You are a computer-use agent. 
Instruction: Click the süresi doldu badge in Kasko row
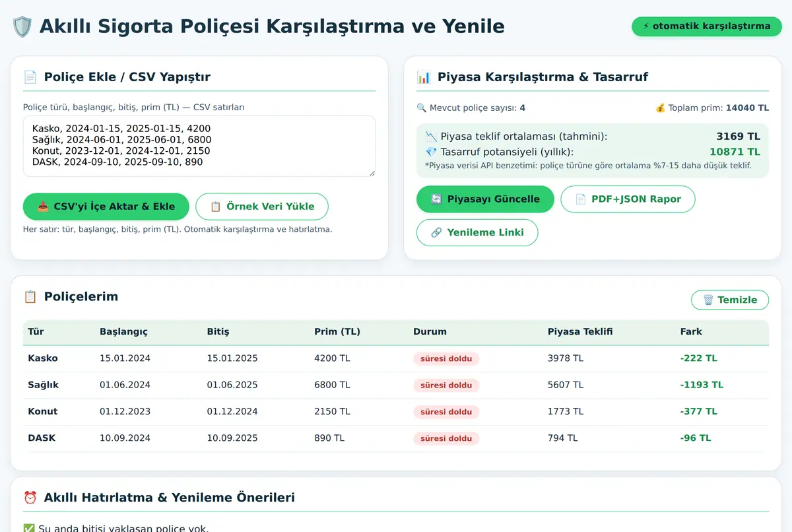click(x=446, y=358)
